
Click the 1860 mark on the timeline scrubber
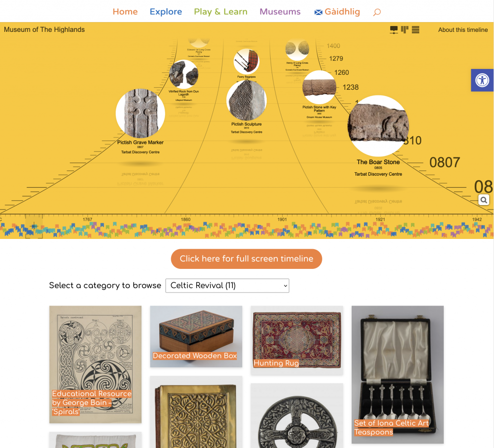pos(186,220)
